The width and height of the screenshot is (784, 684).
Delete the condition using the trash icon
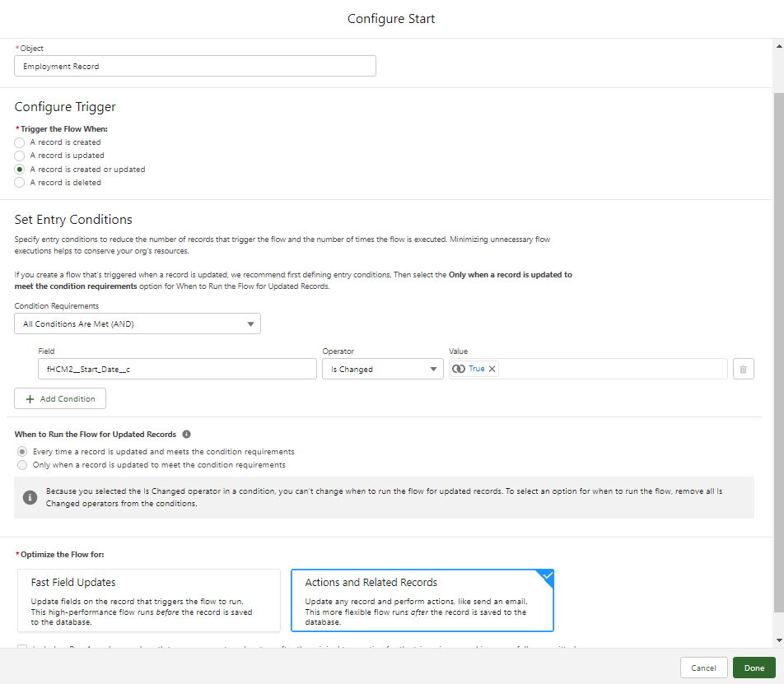(x=743, y=369)
